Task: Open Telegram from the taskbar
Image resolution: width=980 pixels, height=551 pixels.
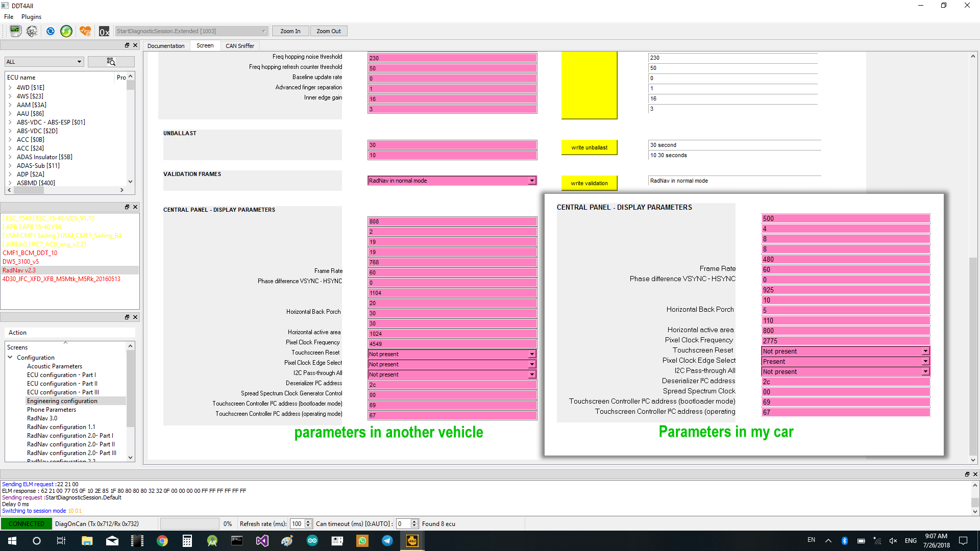Action: [387, 541]
